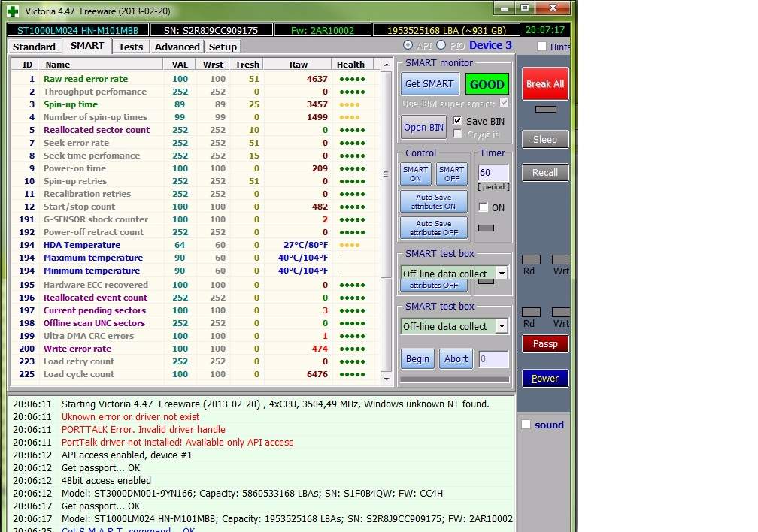
Task: Put the drive to Sleep
Action: [545, 140]
